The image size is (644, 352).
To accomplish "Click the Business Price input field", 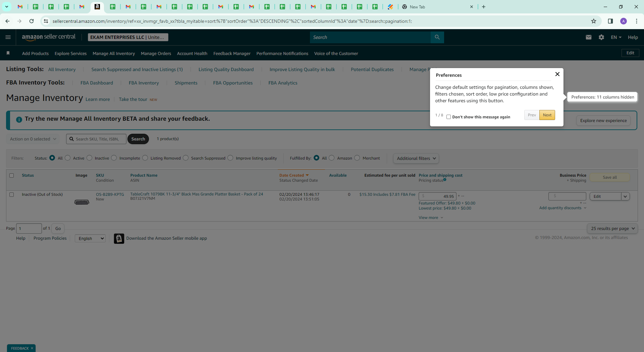I will pos(567,196).
